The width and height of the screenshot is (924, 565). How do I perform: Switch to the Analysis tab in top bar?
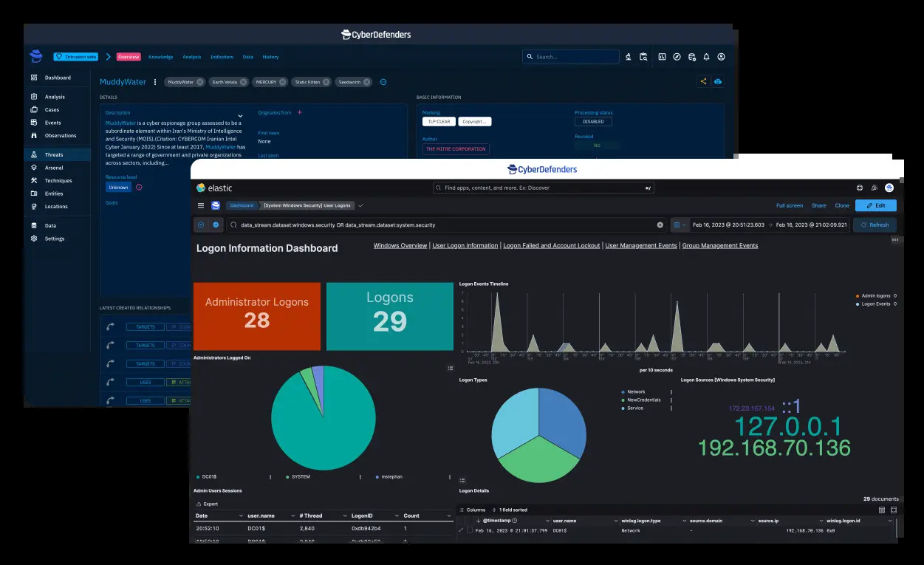click(192, 57)
